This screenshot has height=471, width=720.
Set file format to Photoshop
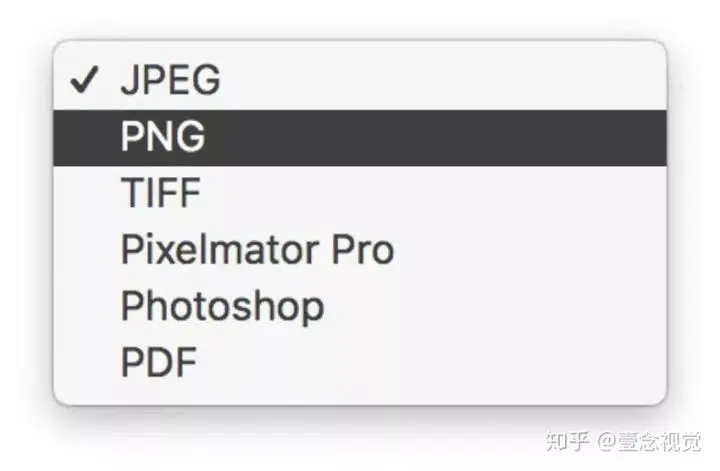360,306
